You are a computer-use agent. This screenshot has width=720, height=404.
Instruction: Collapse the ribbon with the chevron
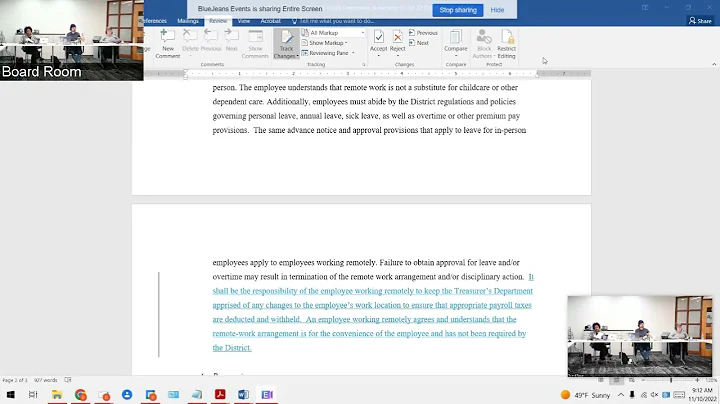pos(714,64)
